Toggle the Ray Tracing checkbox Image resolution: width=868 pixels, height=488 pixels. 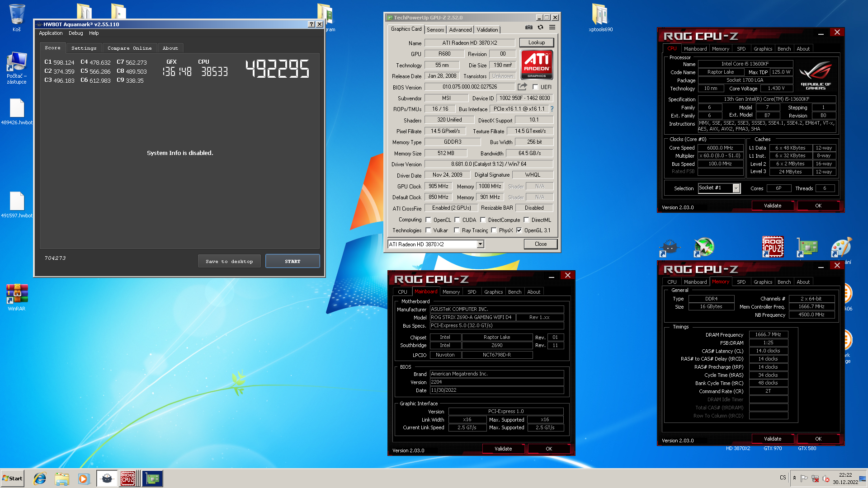click(x=457, y=230)
